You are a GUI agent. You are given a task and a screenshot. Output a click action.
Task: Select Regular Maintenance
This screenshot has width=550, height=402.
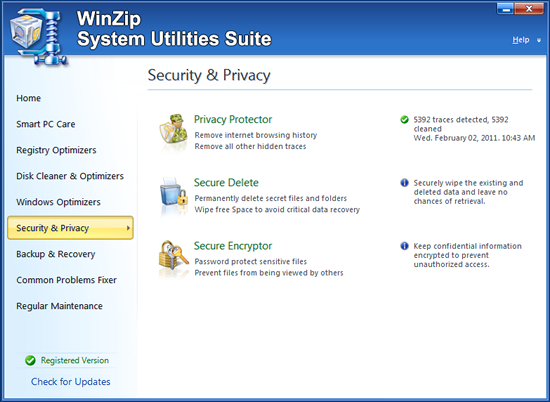coord(59,306)
